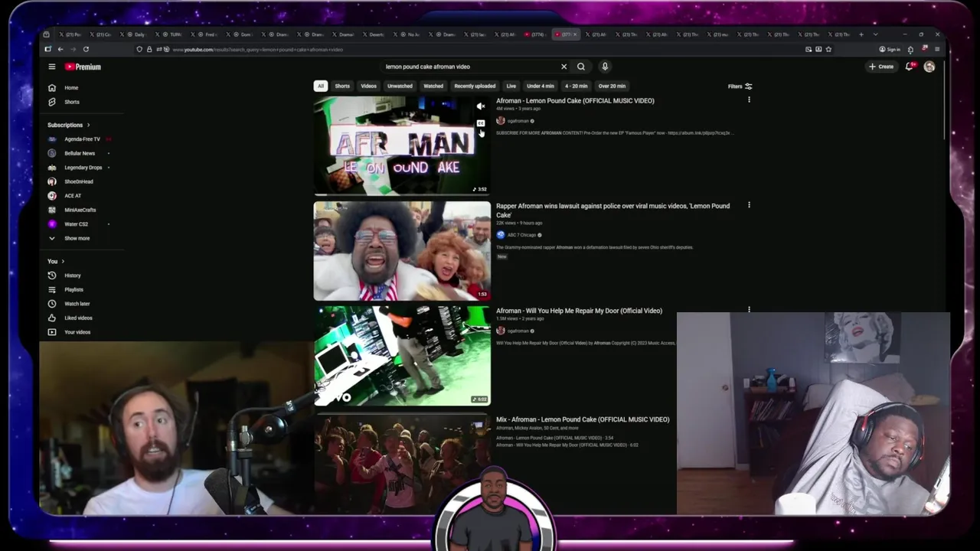Open ABC 7 Chicago channel link

521,235
